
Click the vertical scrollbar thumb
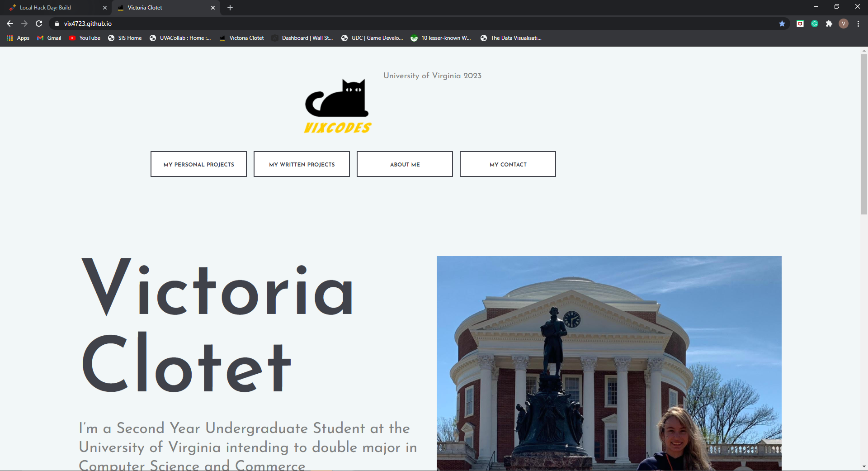click(864, 135)
